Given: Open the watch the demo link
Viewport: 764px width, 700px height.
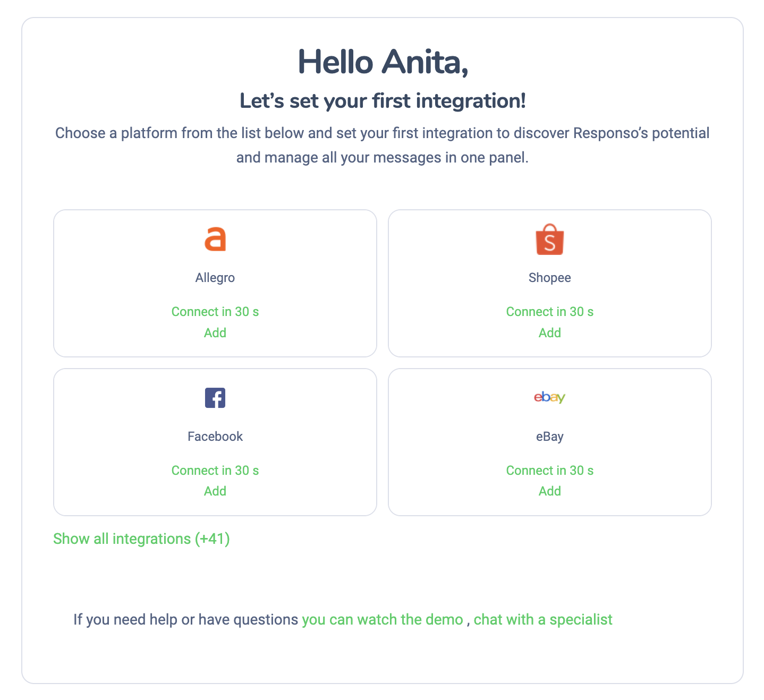Looking at the screenshot, I should 383,620.
